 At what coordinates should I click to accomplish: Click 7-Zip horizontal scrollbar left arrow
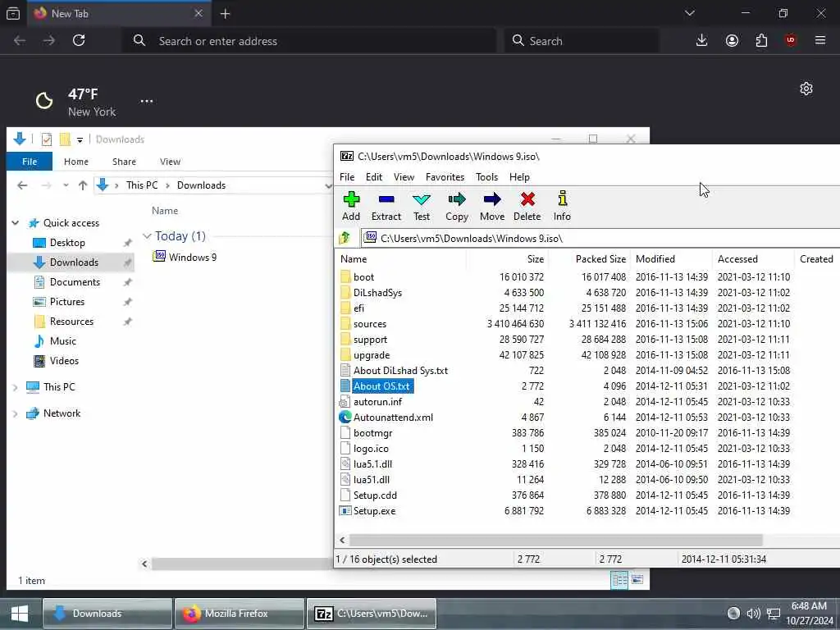(342, 540)
